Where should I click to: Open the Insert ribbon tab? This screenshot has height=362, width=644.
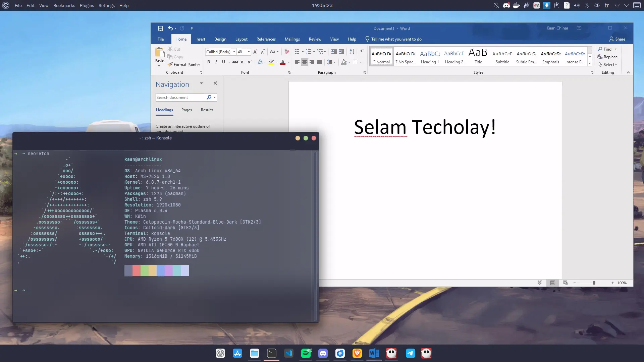tap(200, 39)
